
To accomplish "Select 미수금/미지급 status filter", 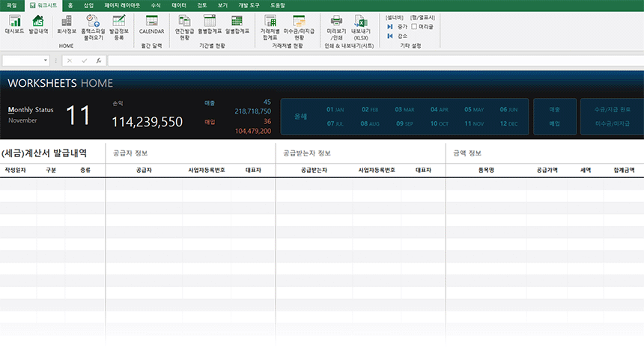I will 612,123.
